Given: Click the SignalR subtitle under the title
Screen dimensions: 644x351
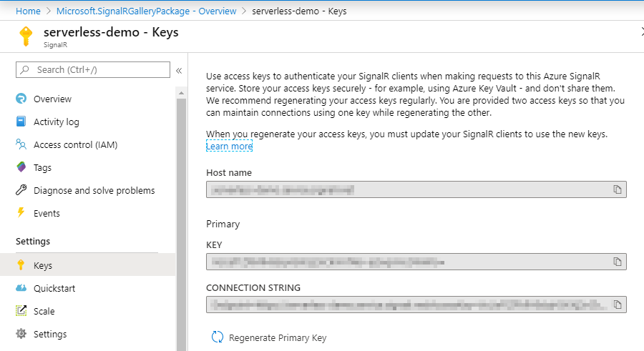Looking at the screenshot, I should pyautogui.click(x=55, y=45).
